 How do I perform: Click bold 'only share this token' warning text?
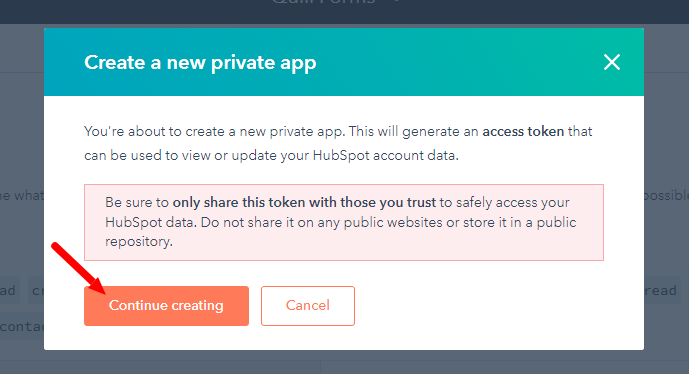[304, 203]
